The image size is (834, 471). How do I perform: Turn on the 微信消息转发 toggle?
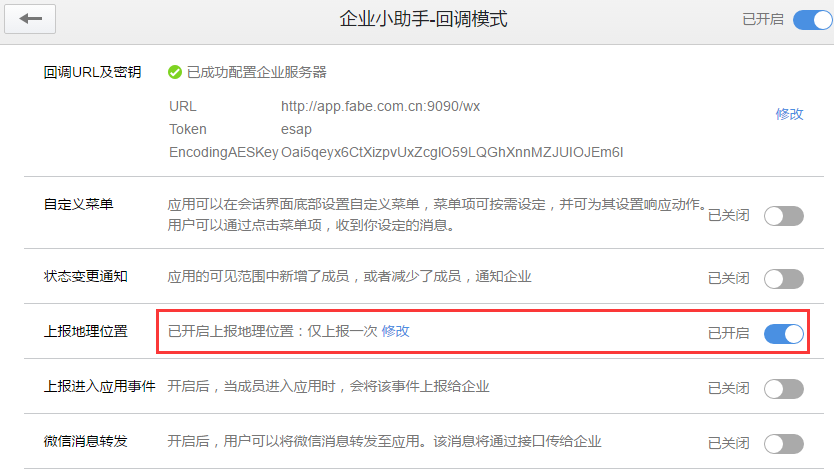[x=784, y=444]
